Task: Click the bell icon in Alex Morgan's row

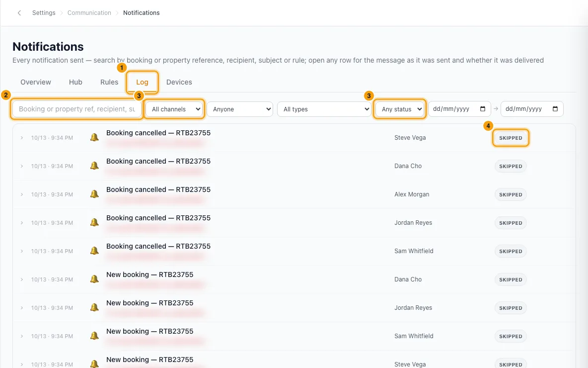Action: click(94, 194)
